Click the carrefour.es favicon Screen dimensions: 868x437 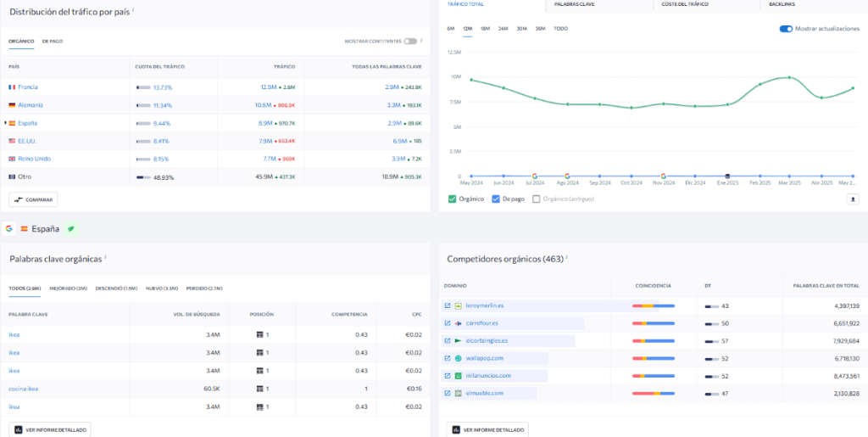(458, 323)
